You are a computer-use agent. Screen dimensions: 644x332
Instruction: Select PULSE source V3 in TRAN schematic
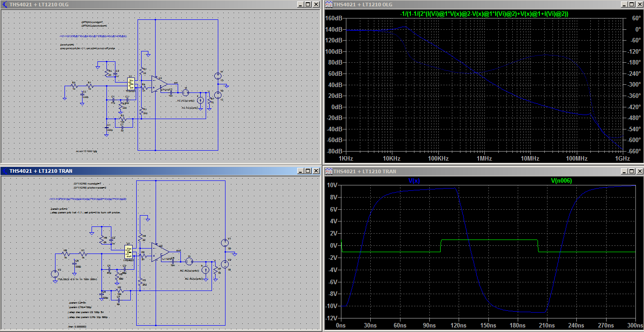(55, 274)
